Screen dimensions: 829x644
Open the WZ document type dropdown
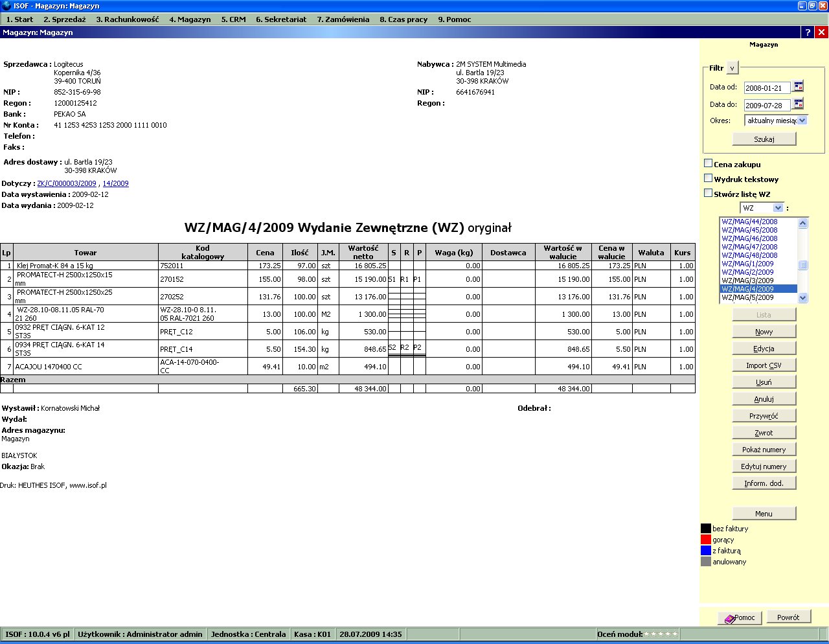coord(762,208)
